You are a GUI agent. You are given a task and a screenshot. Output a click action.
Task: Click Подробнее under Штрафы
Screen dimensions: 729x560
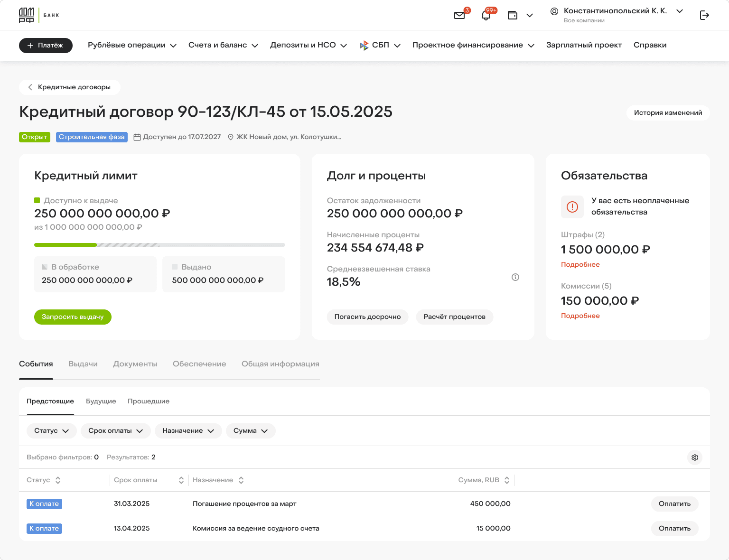point(580,265)
